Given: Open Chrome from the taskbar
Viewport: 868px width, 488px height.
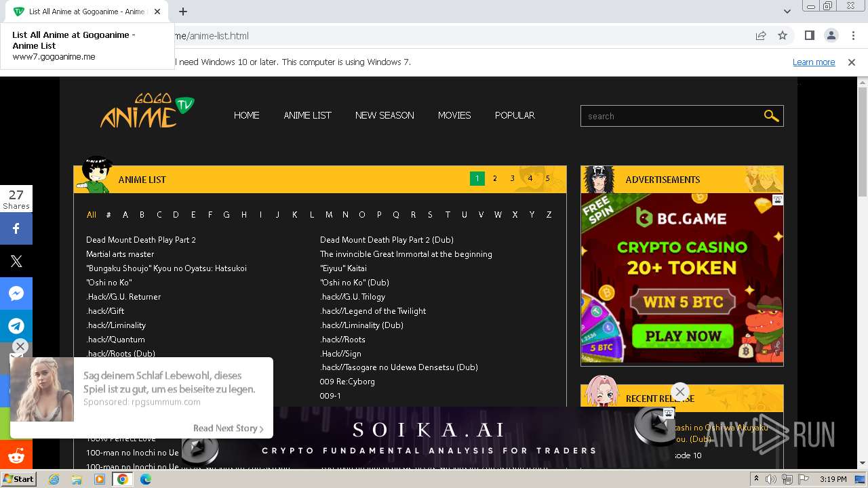Looking at the screenshot, I should coord(122,479).
